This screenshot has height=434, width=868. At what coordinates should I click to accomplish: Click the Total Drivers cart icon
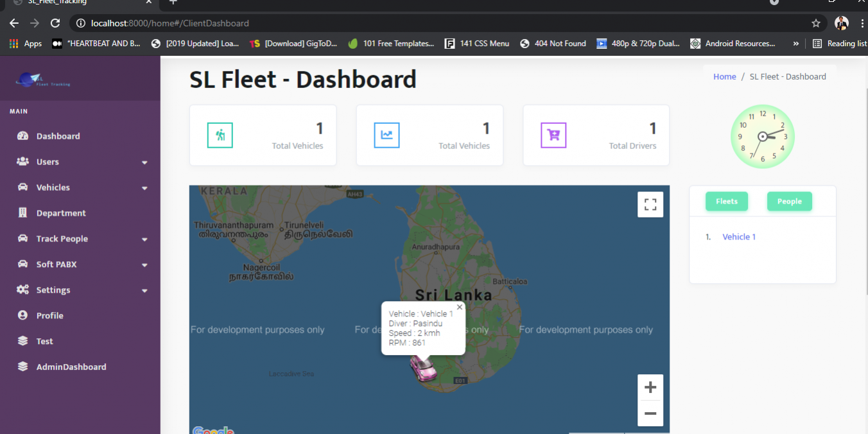pyautogui.click(x=553, y=135)
